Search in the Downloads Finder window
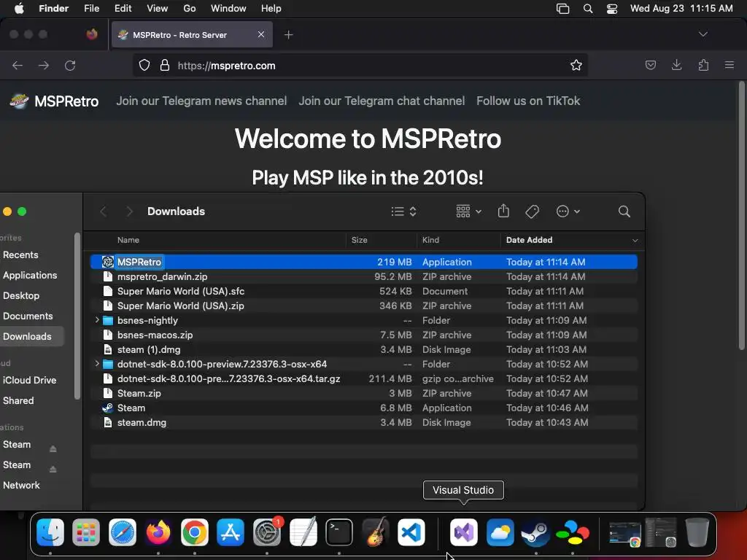The image size is (747, 560). pos(624,211)
